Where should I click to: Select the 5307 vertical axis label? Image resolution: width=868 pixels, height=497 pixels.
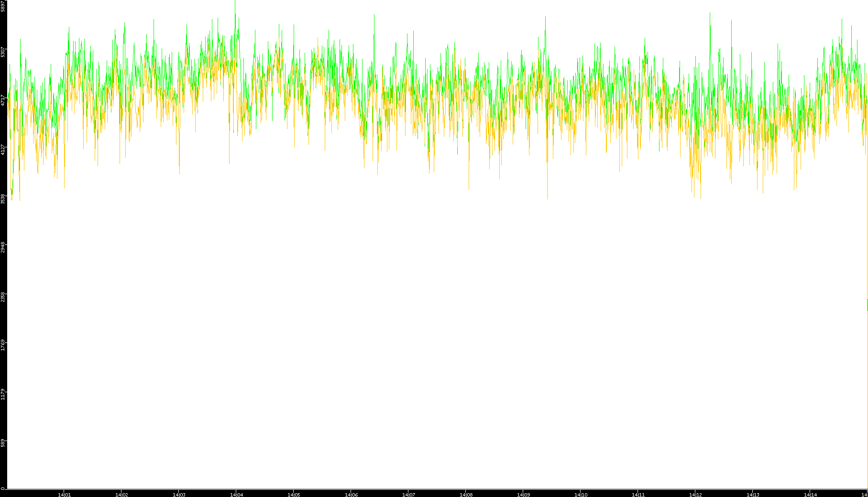3,52
